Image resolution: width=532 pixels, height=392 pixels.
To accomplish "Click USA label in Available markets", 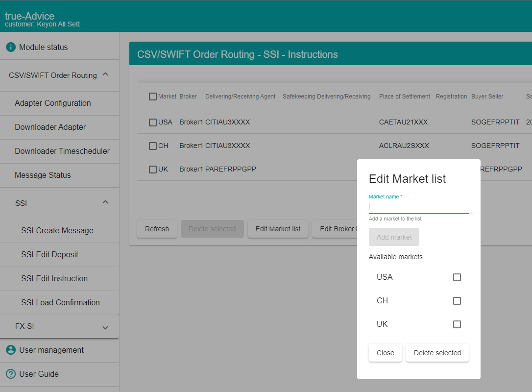I will (x=385, y=277).
